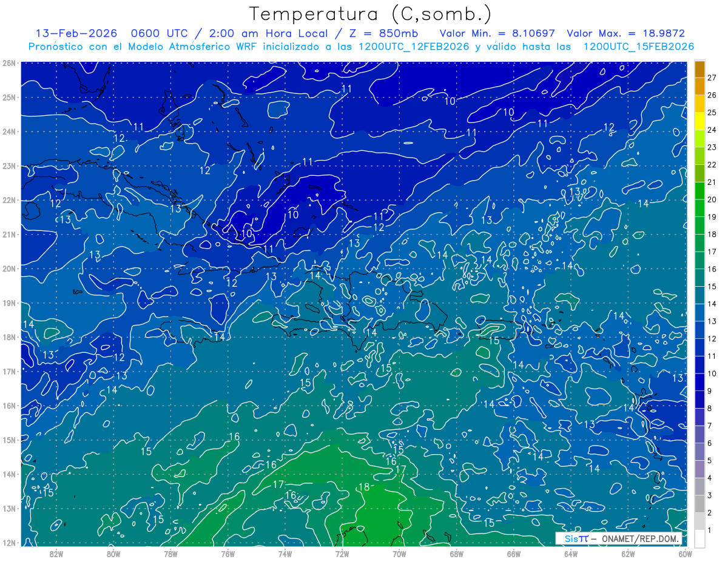Image resolution: width=728 pixels, height=562 pixels.
Task: Click the bright green swatch between 19 and 20
Action: click(699, 209)
